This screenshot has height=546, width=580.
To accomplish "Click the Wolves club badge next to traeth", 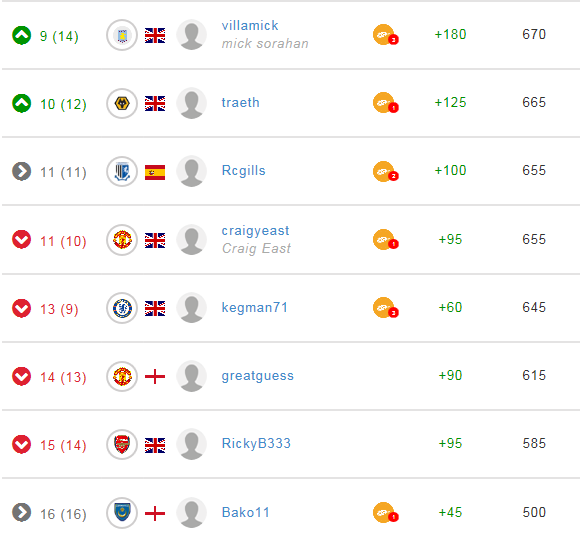I will (x=122, y=103).
